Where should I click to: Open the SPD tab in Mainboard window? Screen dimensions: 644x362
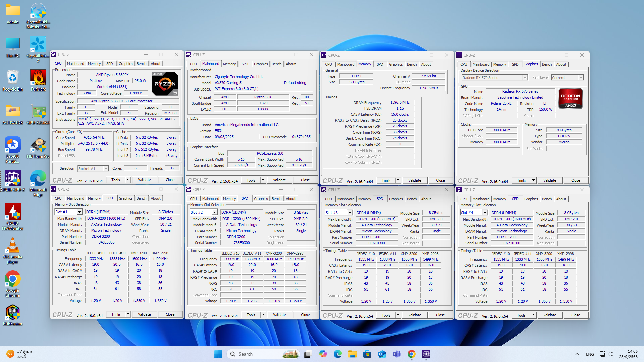click(245, 64)
